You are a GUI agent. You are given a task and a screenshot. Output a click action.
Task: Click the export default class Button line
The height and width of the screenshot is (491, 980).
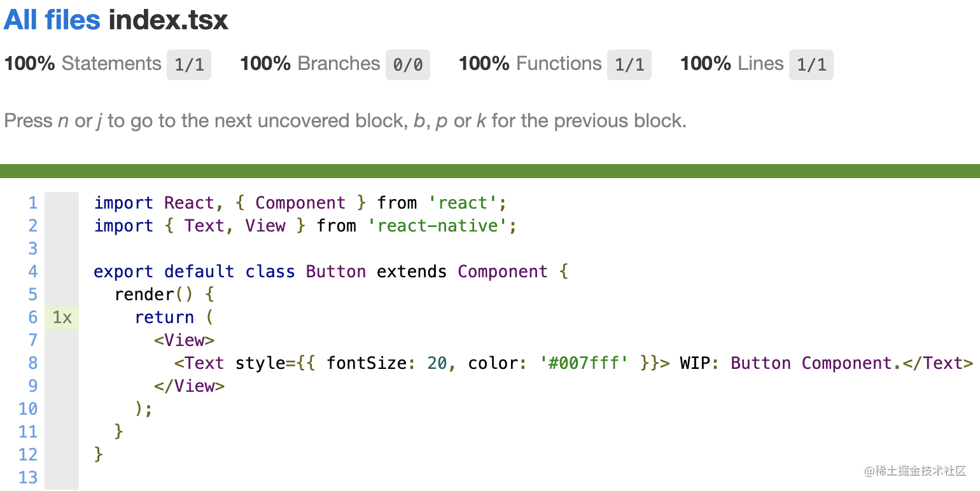coord(331,272)
